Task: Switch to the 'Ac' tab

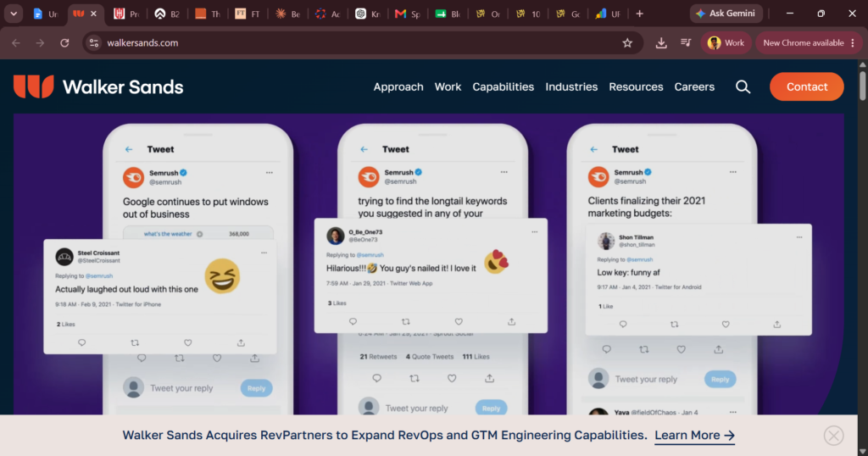Action: tap(328, 14)
